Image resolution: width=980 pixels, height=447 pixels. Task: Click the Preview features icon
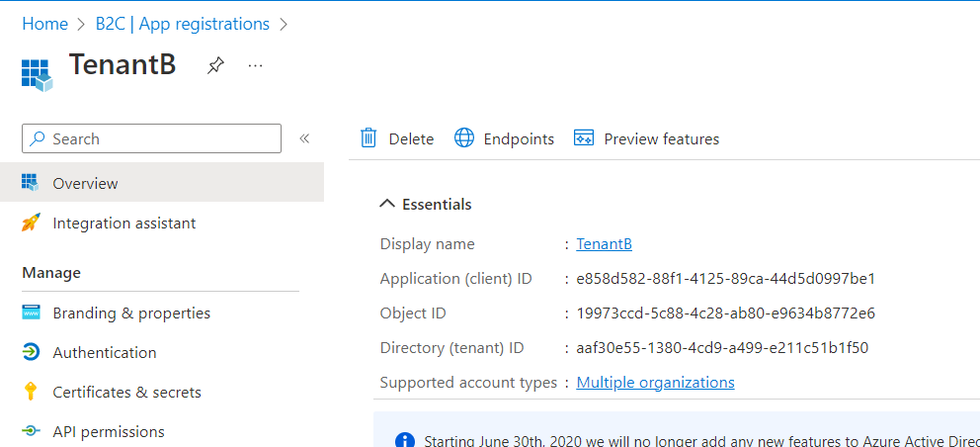(583, 138)
